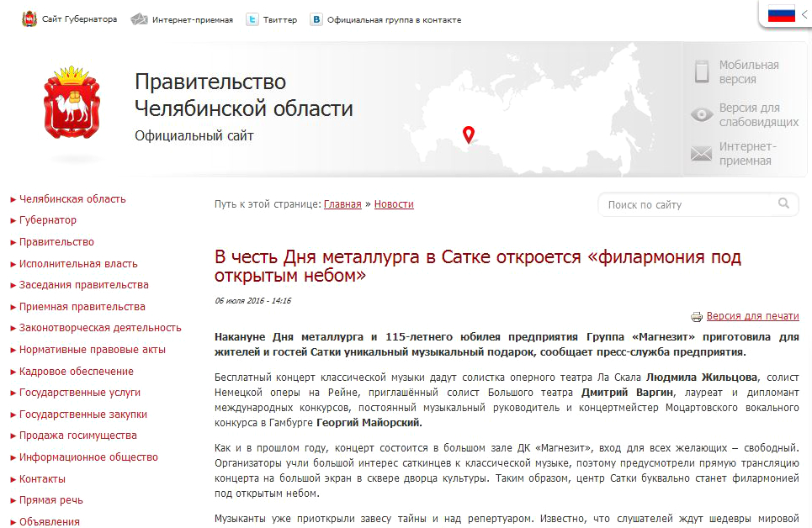The width and height of the screenshot is (812, 528).
Task: Go to Главная breadcrumb link
Action: pyautogui.click(x=342, y=204)
